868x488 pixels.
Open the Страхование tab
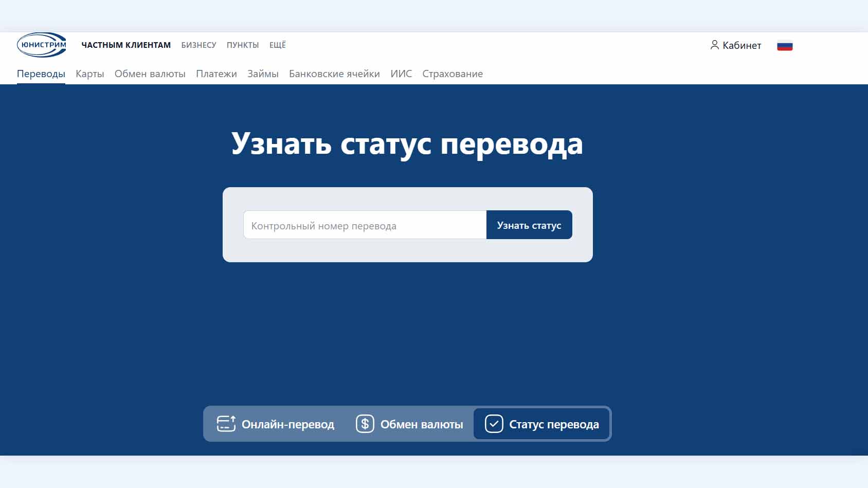[453, 74]
